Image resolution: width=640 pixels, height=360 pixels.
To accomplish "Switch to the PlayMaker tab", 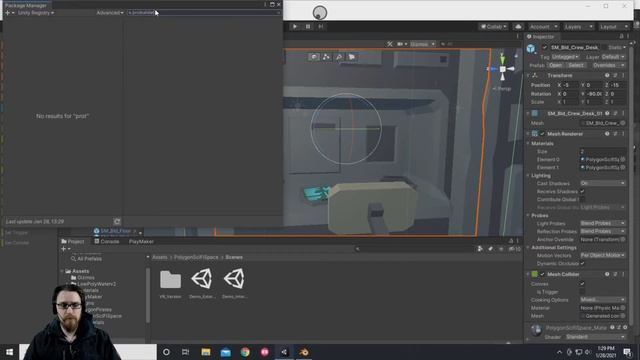I will click(141, 242).
